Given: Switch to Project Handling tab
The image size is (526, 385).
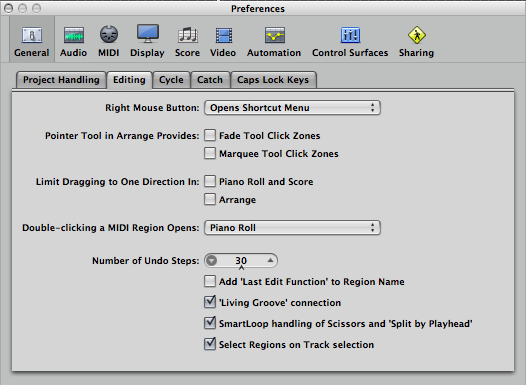Looking at the screenshot, I should 61,80.
